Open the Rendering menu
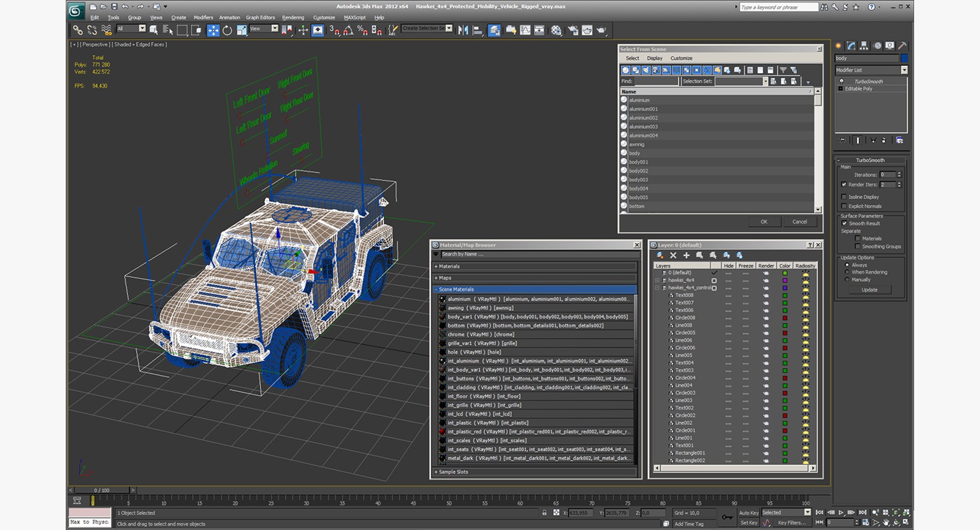Viewport: 980px width, 530px height. pyautogui.click(x=292, y=17)
